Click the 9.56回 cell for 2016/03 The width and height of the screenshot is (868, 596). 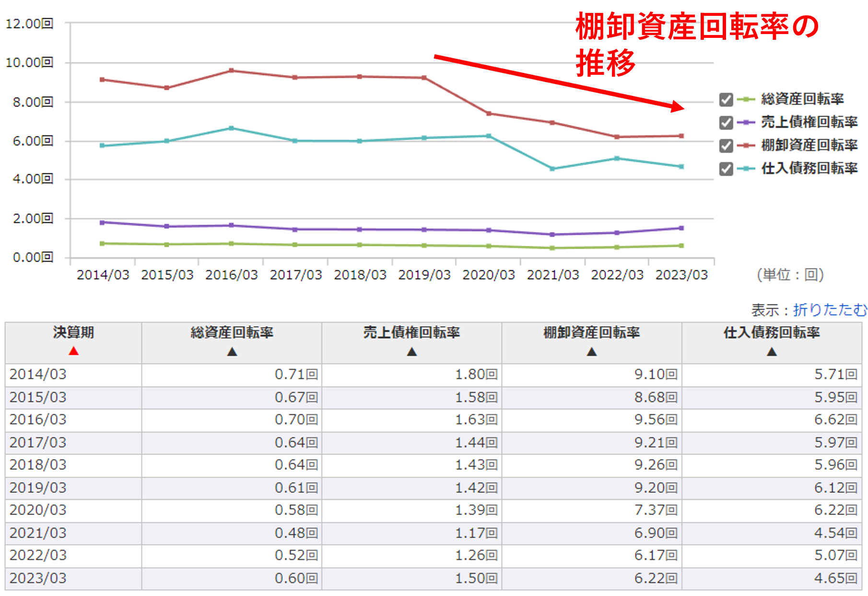[x=655, y=420]
